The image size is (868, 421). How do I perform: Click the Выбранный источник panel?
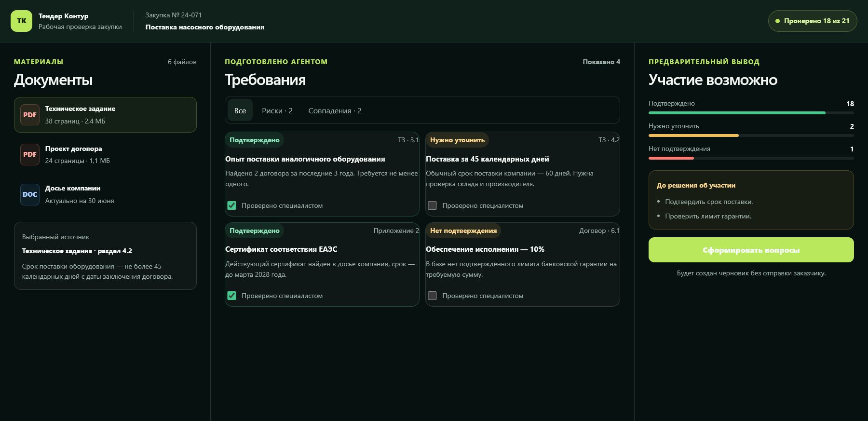pos(105,256)
